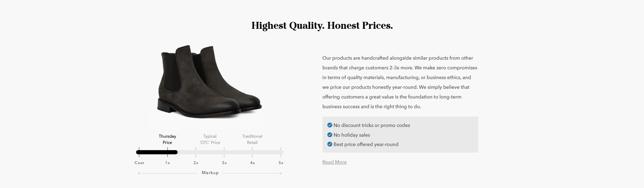The width and height of the screenshot is (644, 188).
Task: Click the checkmark beside Best price offered year-round
Action: [329, 144]
